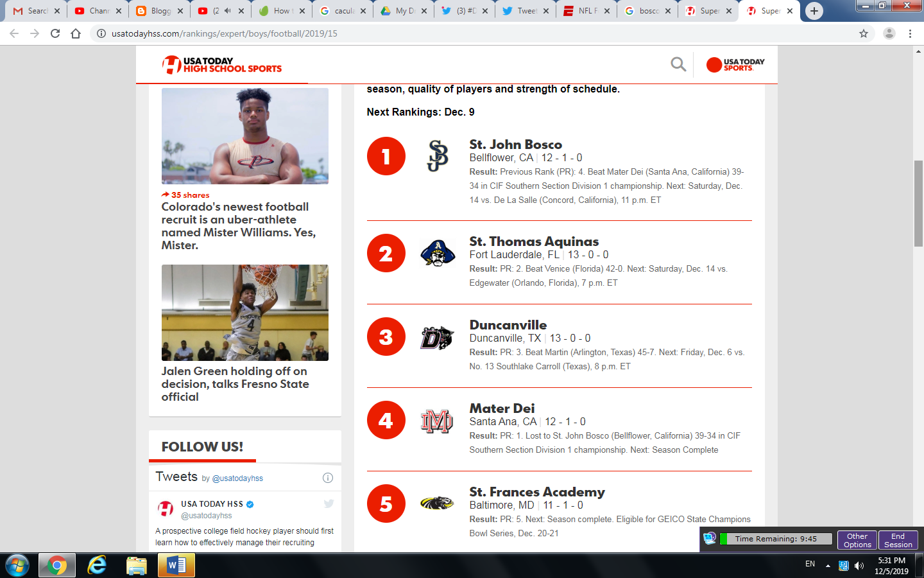This screenshot has width=924, height=578.
Task: Open the Chrome profile avatar icon
Action: pos(889,33)
